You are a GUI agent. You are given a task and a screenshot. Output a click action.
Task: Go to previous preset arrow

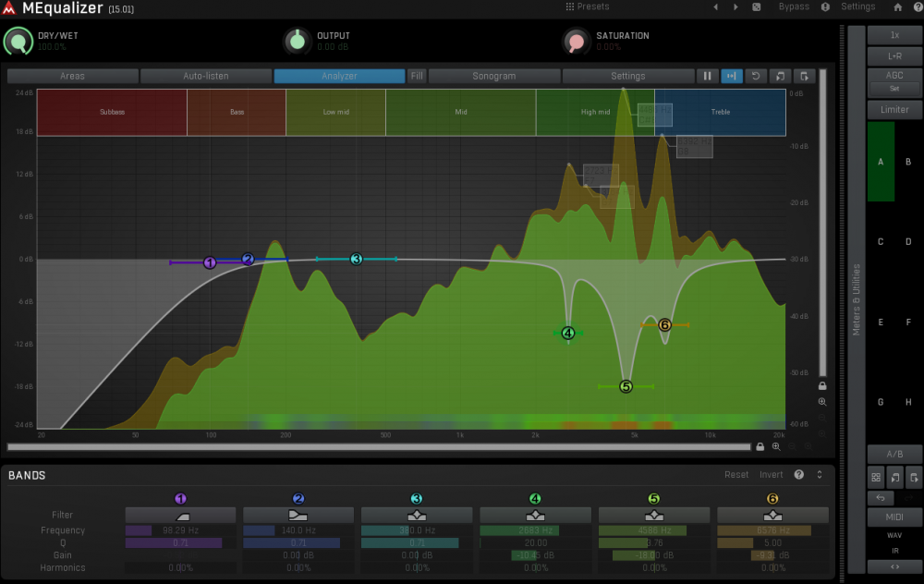[716, 7]
